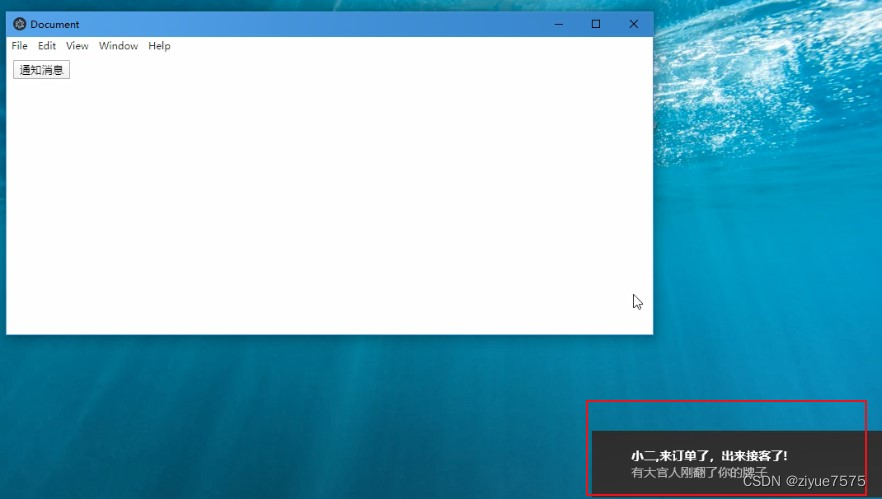Screen dimensions: 882x499
Task: Click the notification body 有大官人刚翻了你的牌子
Action: point(699,473)
